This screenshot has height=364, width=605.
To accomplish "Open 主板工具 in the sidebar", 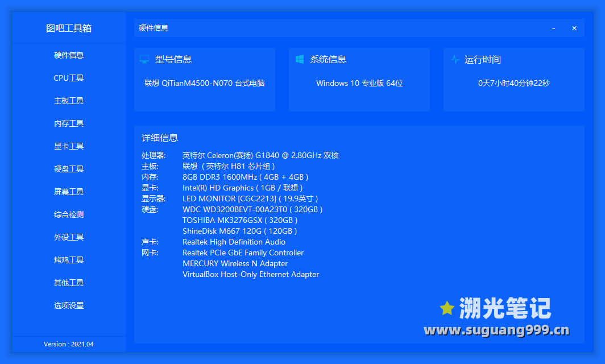I will (69, 101).
